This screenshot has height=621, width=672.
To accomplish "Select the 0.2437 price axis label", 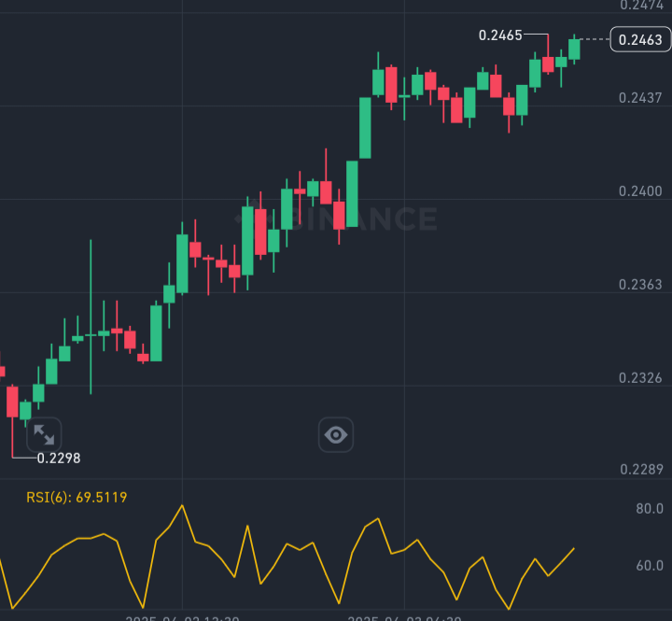I will 640,98.
